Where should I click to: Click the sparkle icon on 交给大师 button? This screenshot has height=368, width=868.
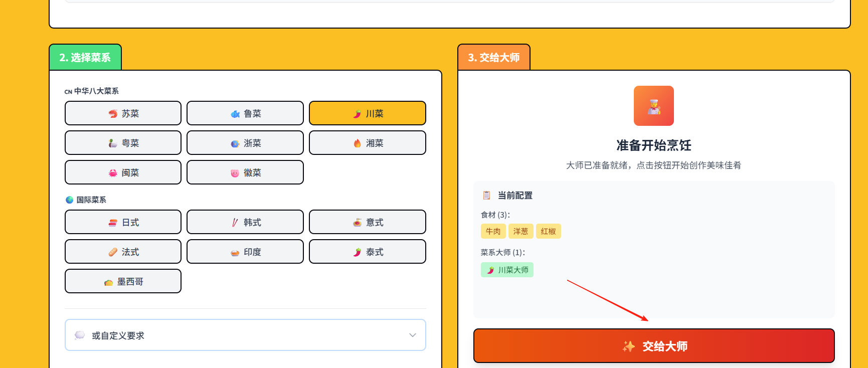point(628,346)
